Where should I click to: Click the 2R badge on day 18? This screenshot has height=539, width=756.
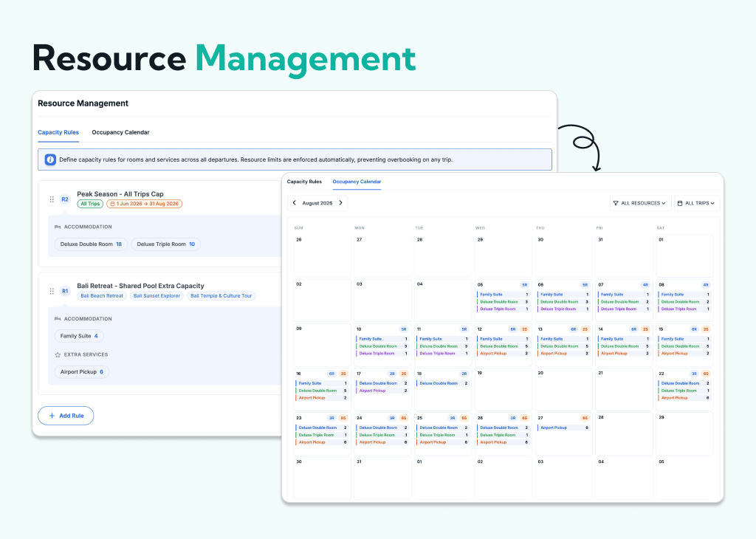click(x=464, y=374)
